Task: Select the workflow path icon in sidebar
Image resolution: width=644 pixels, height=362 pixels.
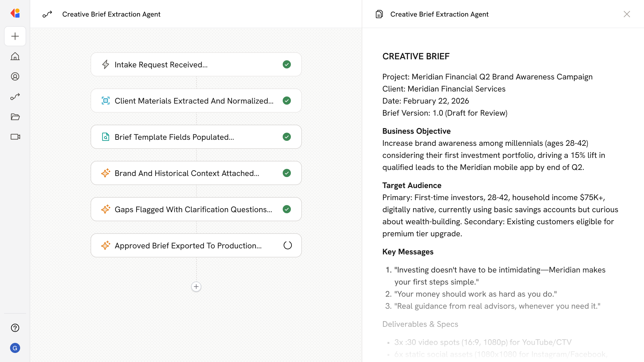Action: pyautogui.click(x=15, y=97)
